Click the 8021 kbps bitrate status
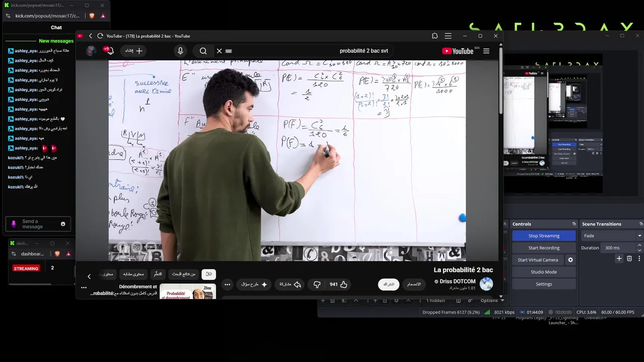This screenshot has width=644, height=362. click(504, 312)
